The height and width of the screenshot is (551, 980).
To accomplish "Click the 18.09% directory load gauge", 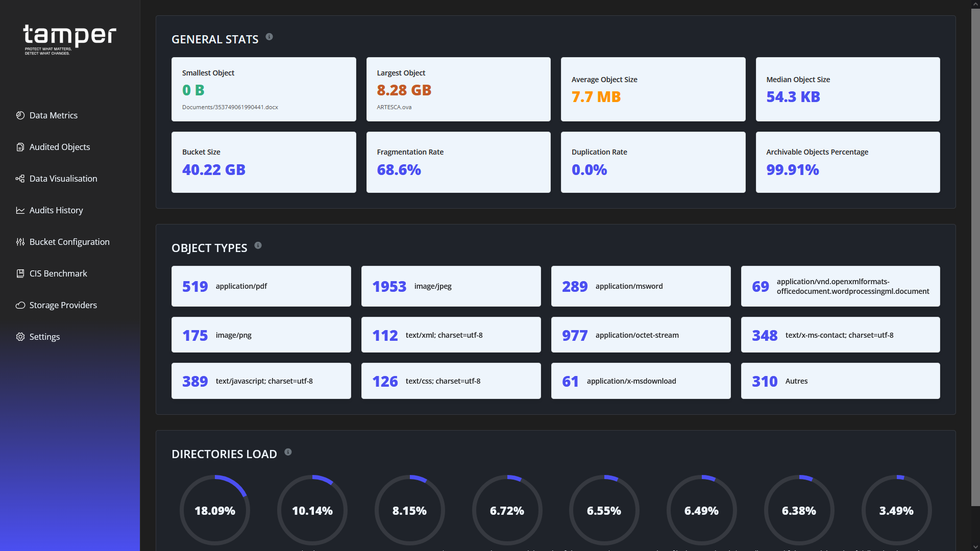I will 215,510.
